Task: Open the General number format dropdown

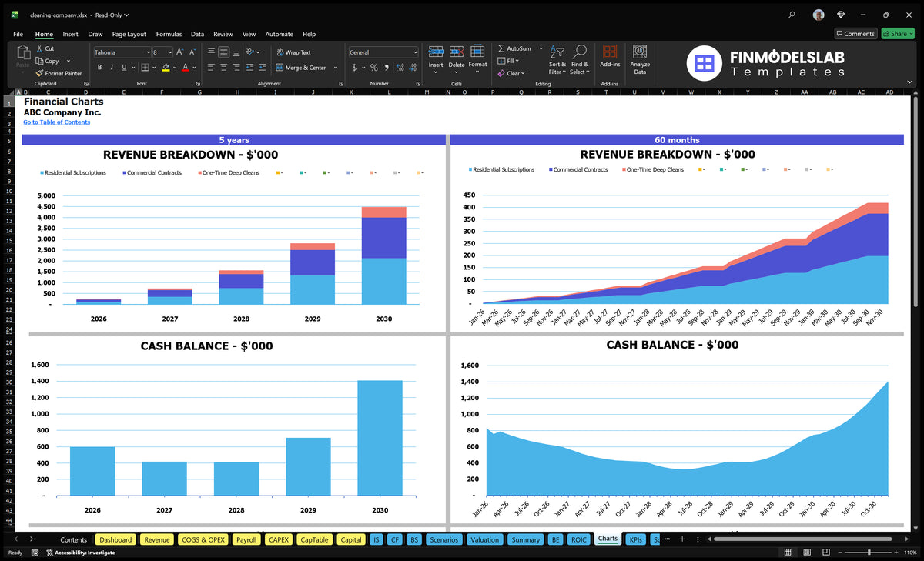Action: (x=415, y=52)
